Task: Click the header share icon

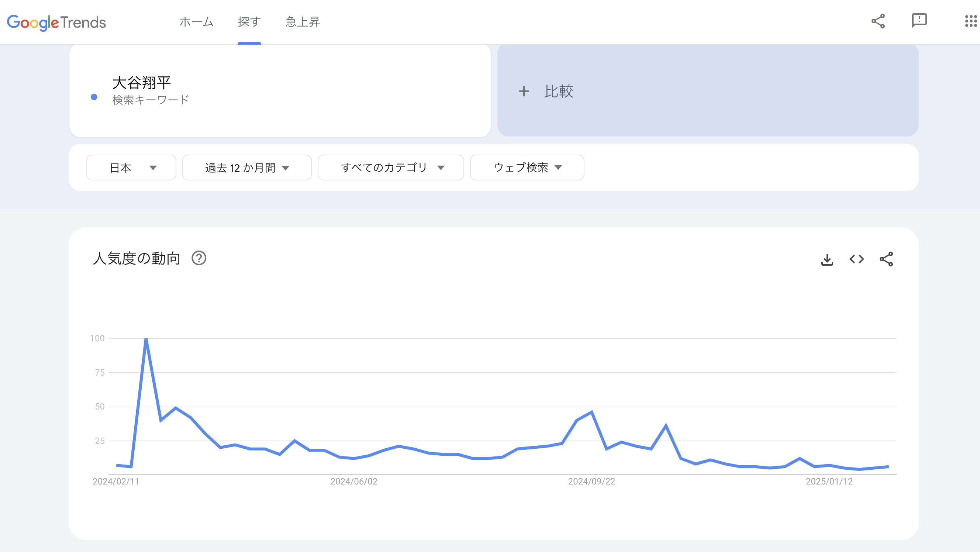Action: tap(878, 21)
